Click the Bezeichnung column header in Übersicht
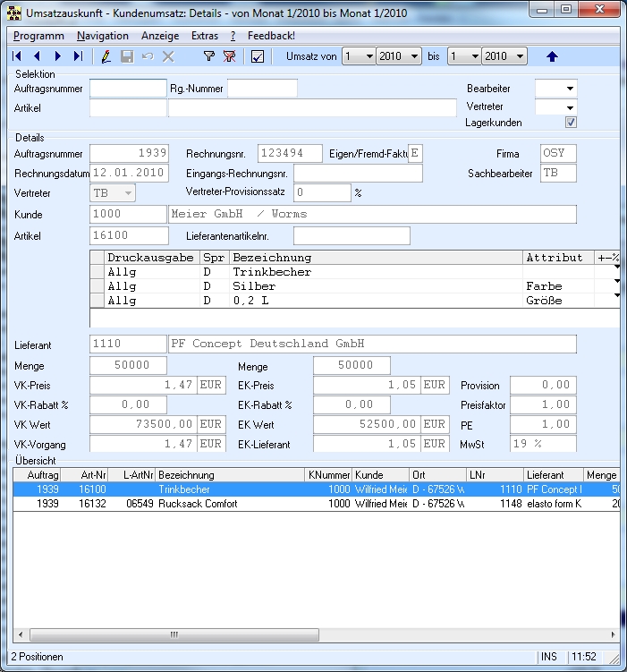 (230, 474)
